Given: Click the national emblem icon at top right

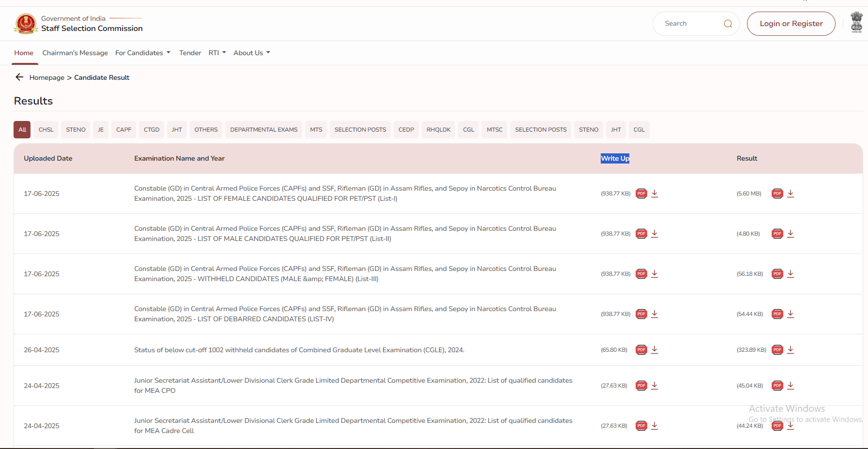Looking at the screenshot, I should pos(856,22).
